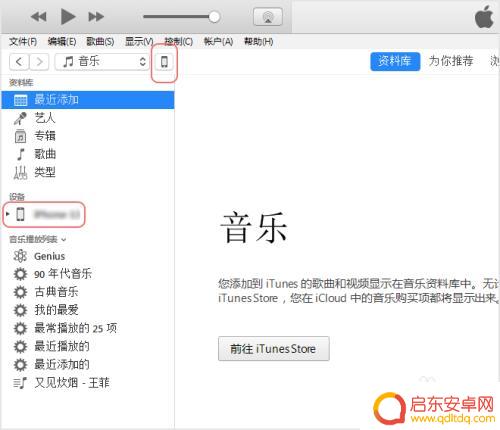The width and height of the screenshot is (500, 430).
Task: Open the 音乐 media type dropdown
Action: pyautogui.click(x=102, y=62)
